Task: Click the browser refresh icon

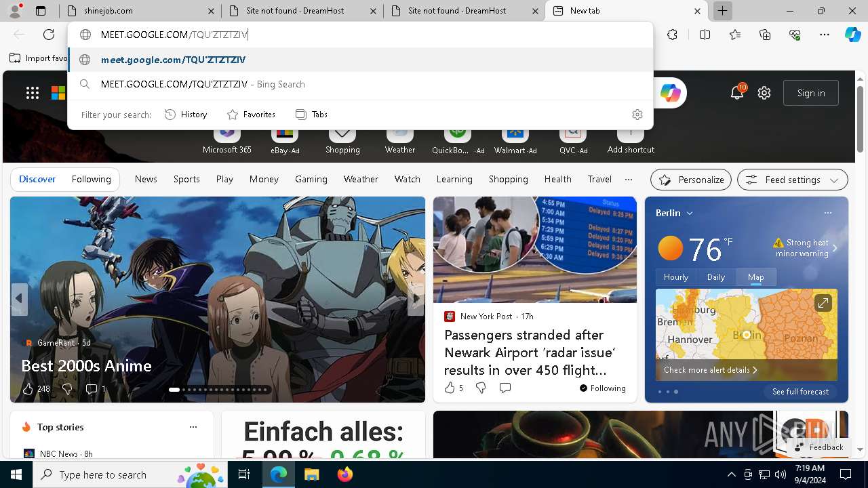Action: (x=49, y=35)
